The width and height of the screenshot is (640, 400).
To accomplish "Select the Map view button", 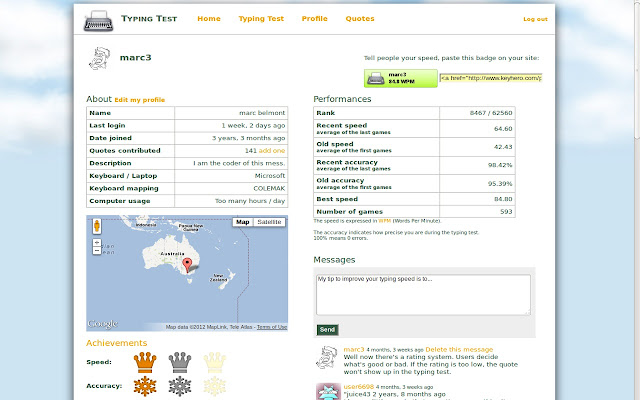I will (243, 222).
